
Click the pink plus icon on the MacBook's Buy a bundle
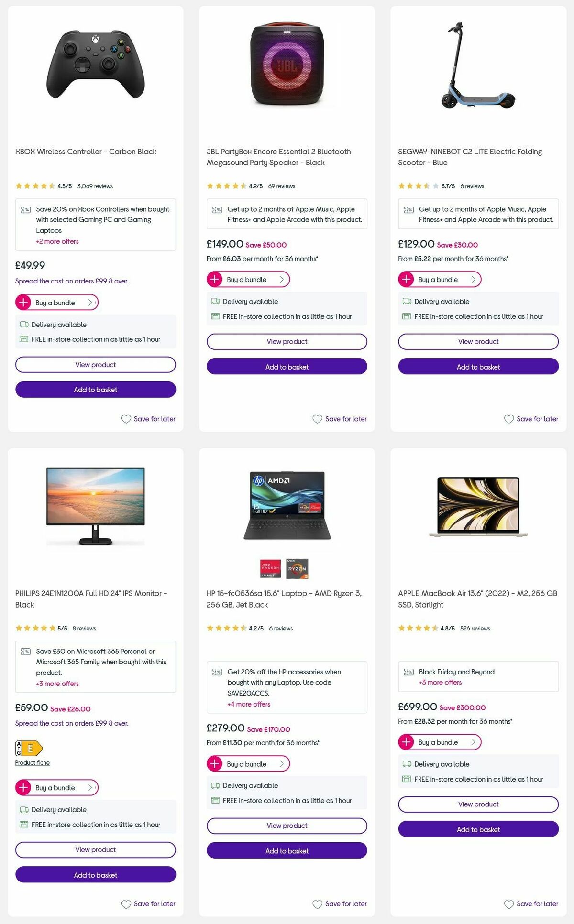407,742
